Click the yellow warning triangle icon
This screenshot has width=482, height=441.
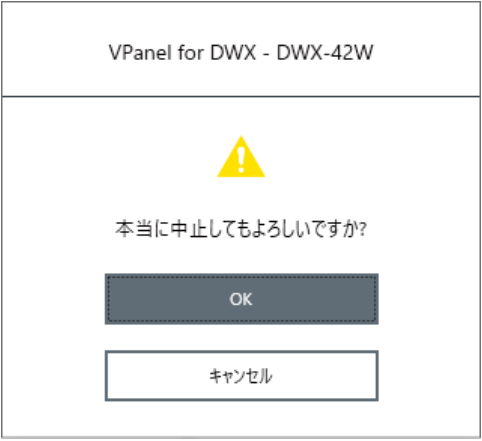pos(241,157)
